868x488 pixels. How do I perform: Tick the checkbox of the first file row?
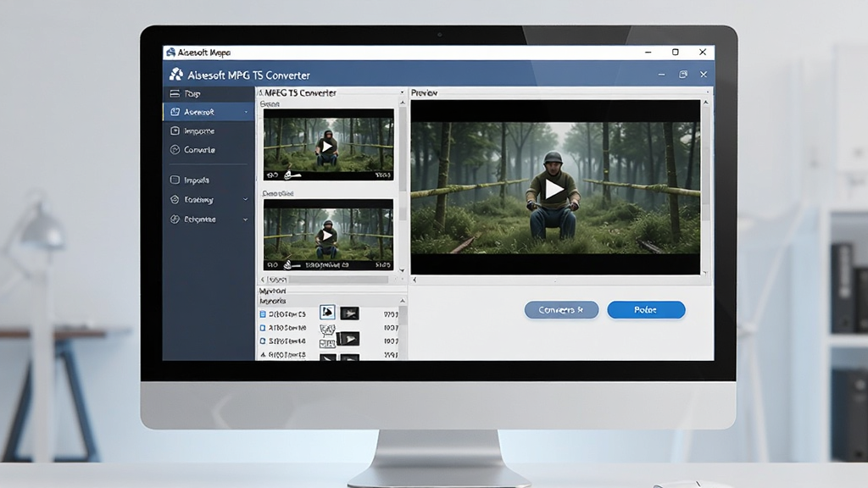pyautogui.click(x=263, y=314)
